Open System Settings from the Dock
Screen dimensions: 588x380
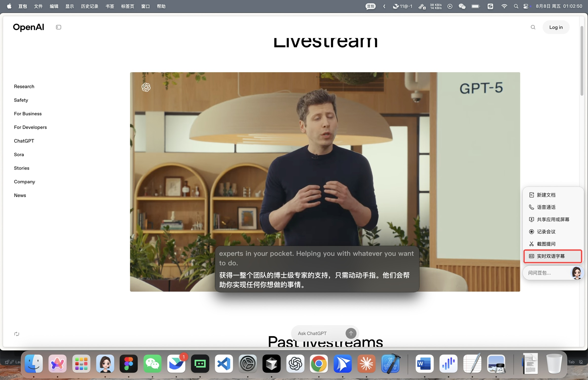tap(248, 364)
